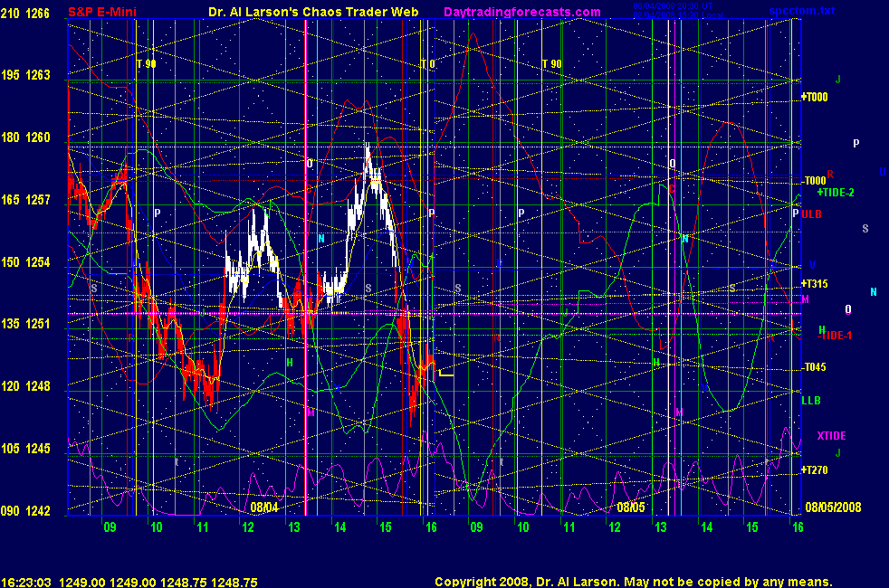Click the red "ULB" label
889x588 pixels.
pos(812,214)
